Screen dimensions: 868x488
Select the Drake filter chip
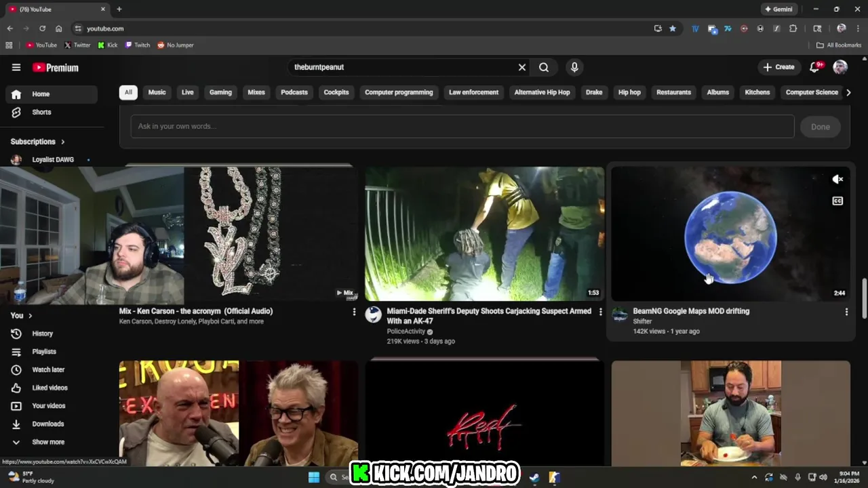594,92
